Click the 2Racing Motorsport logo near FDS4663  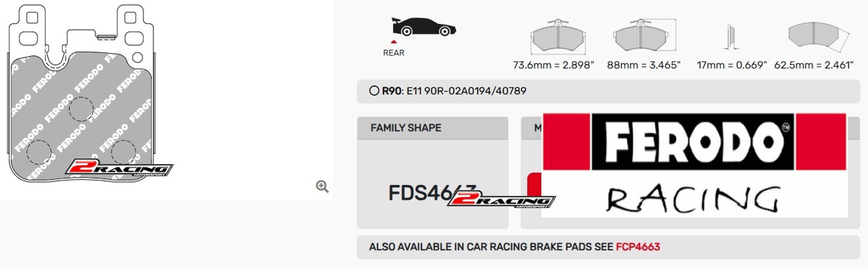(501, 199)
